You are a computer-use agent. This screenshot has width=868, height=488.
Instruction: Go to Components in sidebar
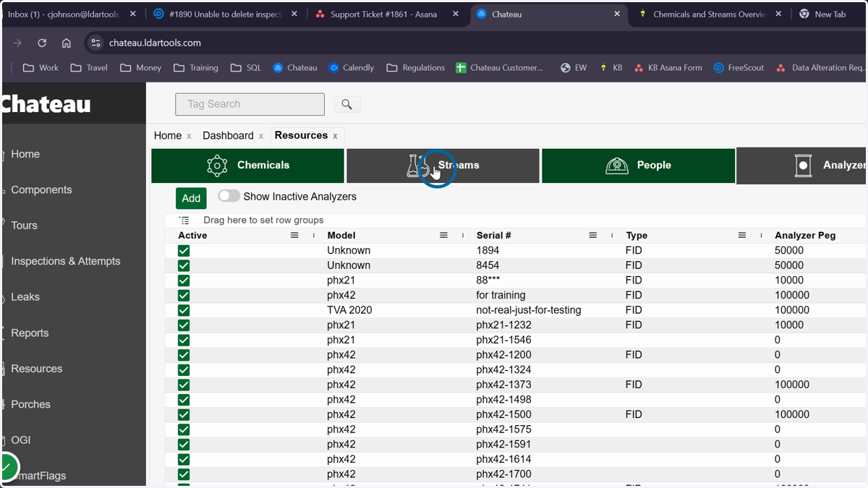click(x=41, y=190)
